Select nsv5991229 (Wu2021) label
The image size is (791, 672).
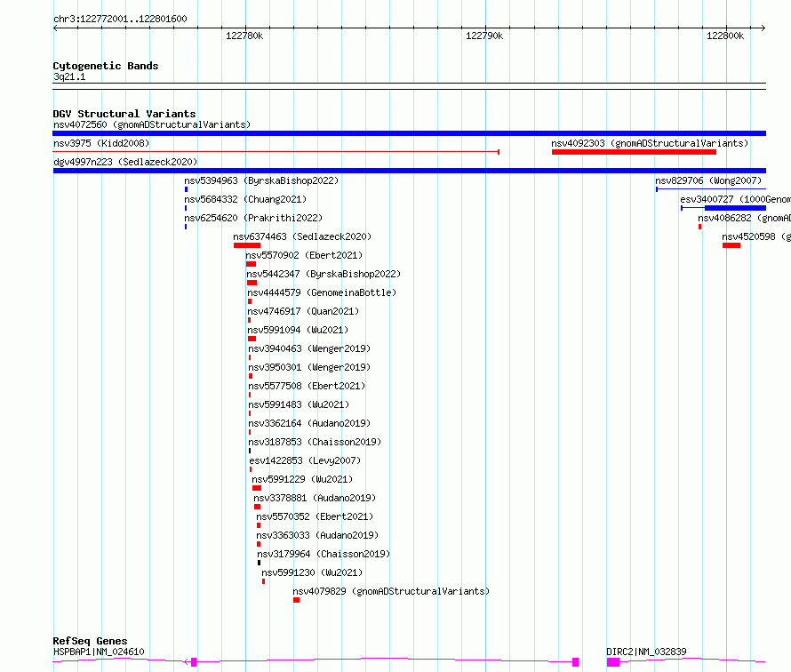pos(302,479)
